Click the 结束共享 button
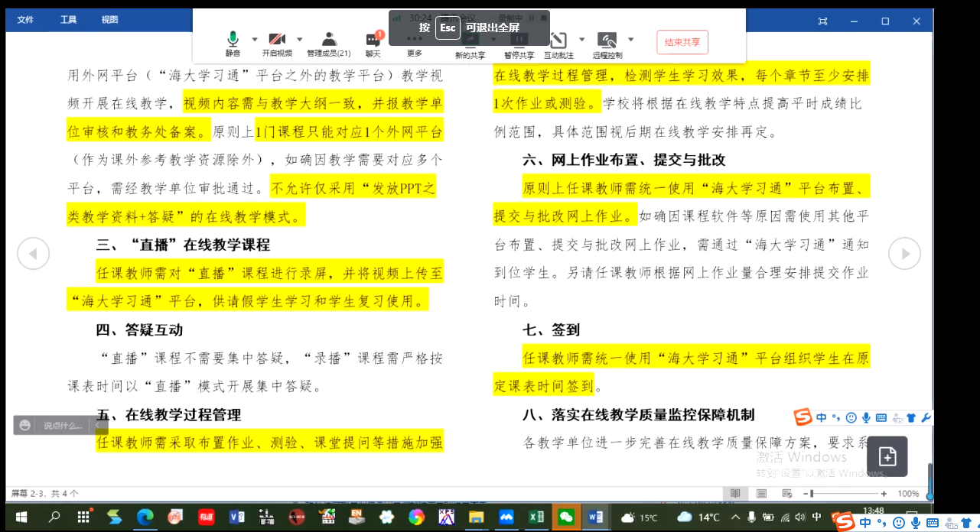Image resolution: width=980 pixels, height=532 pixels. click(682, 42)
